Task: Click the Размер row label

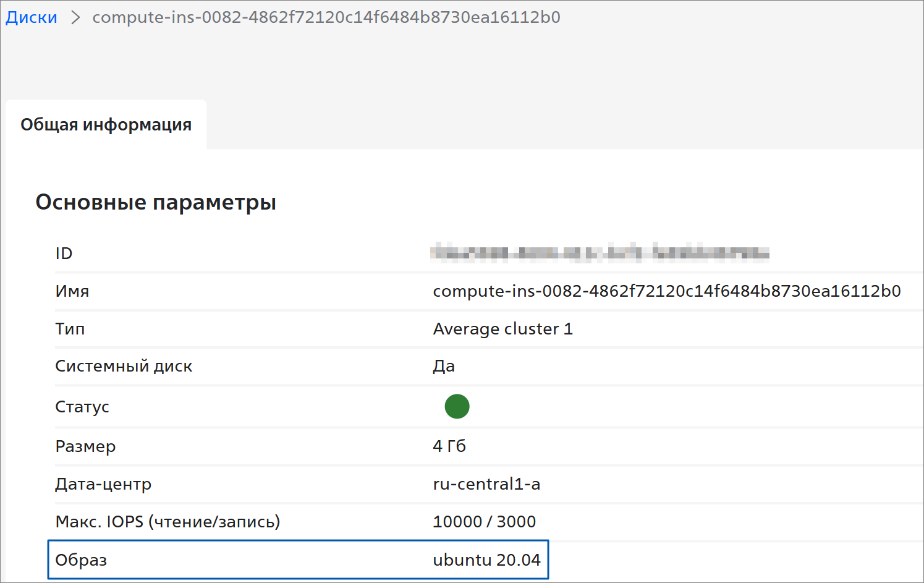Action: [85, 446]
